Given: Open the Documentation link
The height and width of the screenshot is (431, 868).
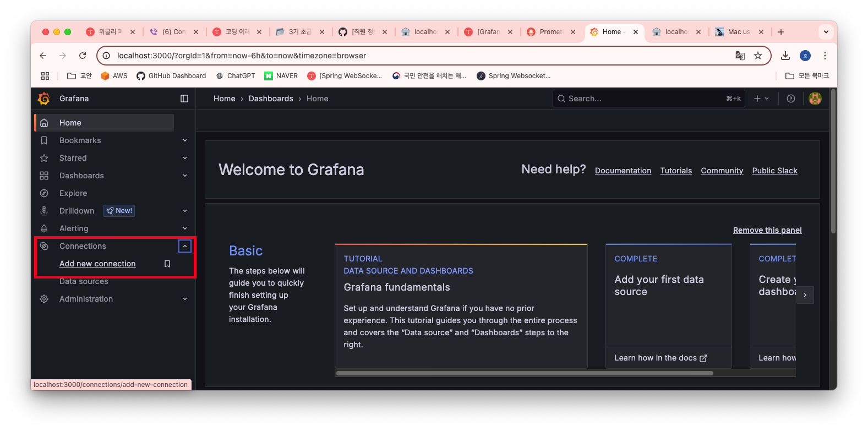Looking at the screenshot, I should click(x=623, y=171).
